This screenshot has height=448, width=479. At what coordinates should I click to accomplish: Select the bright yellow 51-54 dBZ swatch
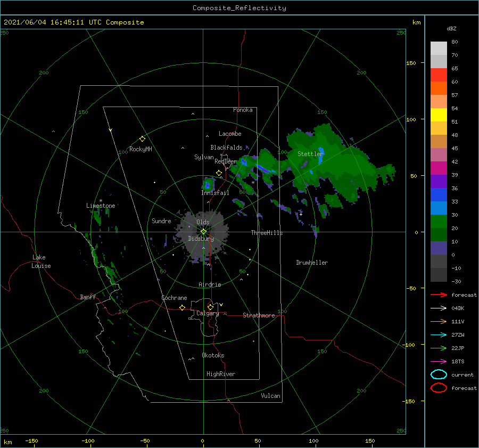click(x=439, y=115)
